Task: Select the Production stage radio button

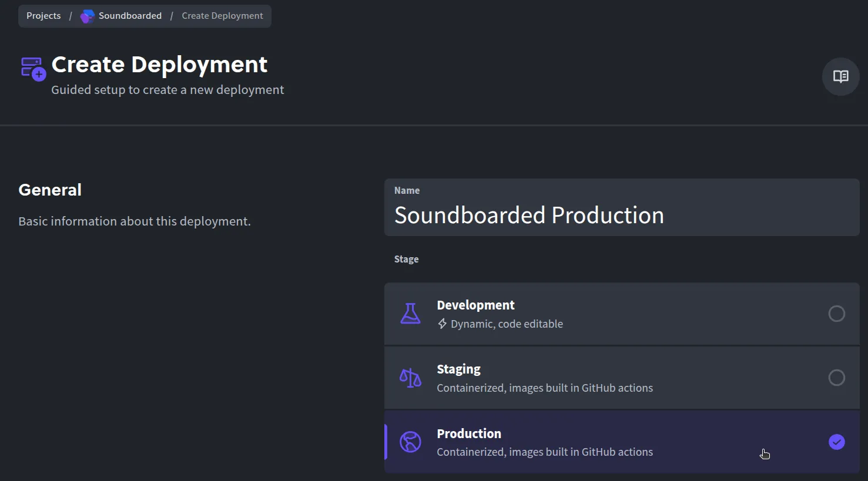Action: click(837, 442)
